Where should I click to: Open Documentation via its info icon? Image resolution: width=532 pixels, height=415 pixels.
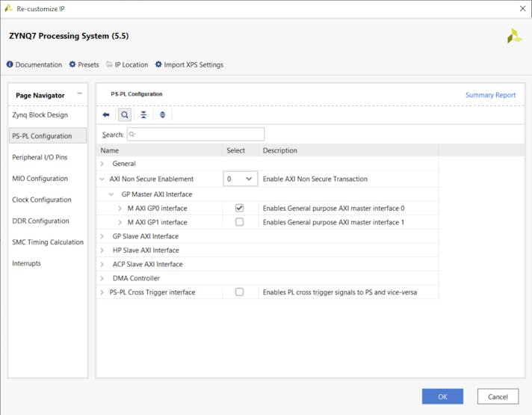10,65
